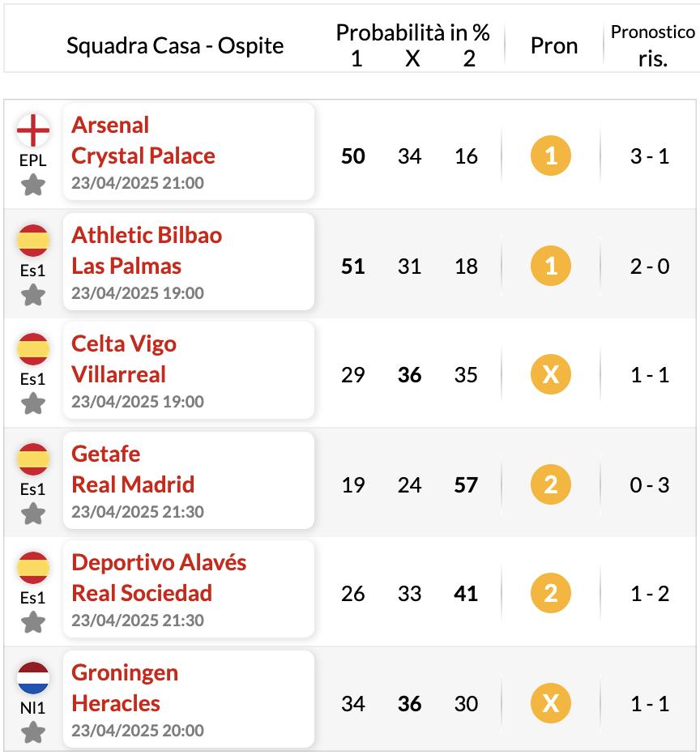Click the star under Nl1 league label
Image resolution: width=700 pixels, height=755 pixels.
[33, 732]
